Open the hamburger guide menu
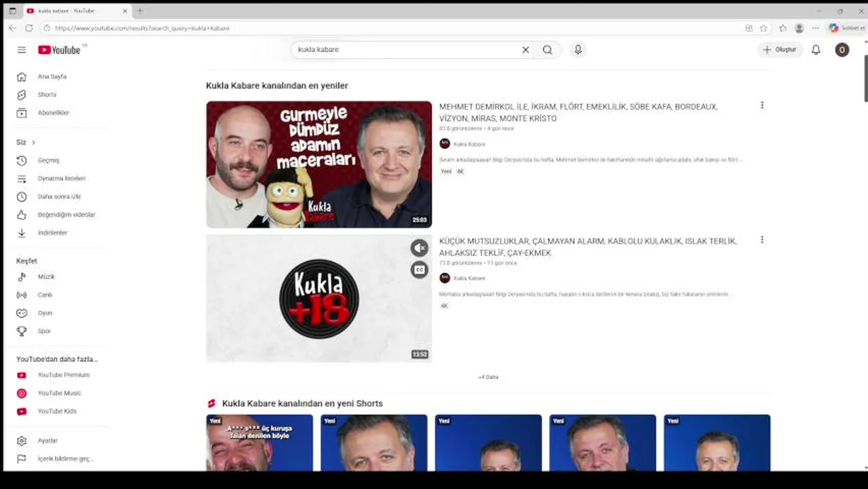 pyautogui.click(x=22, y=50)
